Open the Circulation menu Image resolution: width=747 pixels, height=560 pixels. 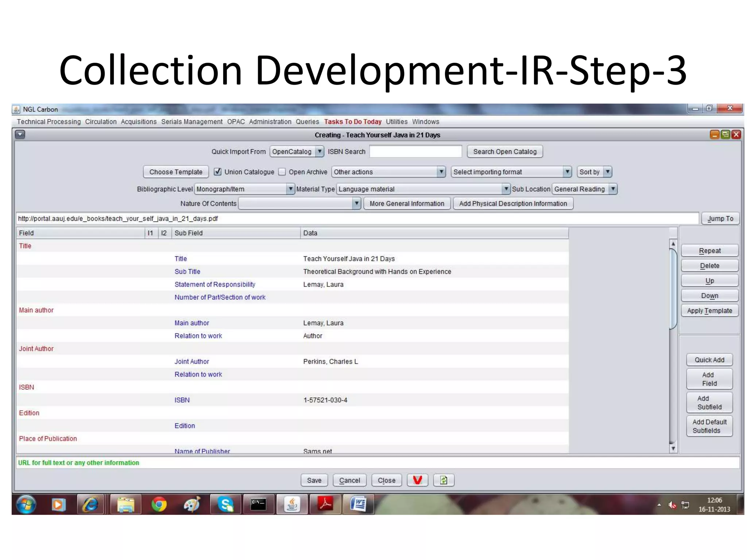pyautogui.click(x=101, y=121)
